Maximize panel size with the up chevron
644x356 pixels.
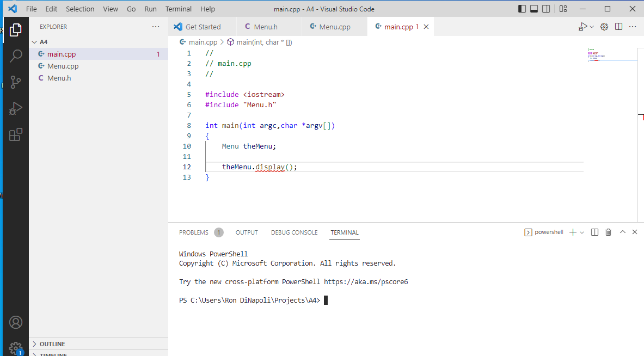pos(623,232)
